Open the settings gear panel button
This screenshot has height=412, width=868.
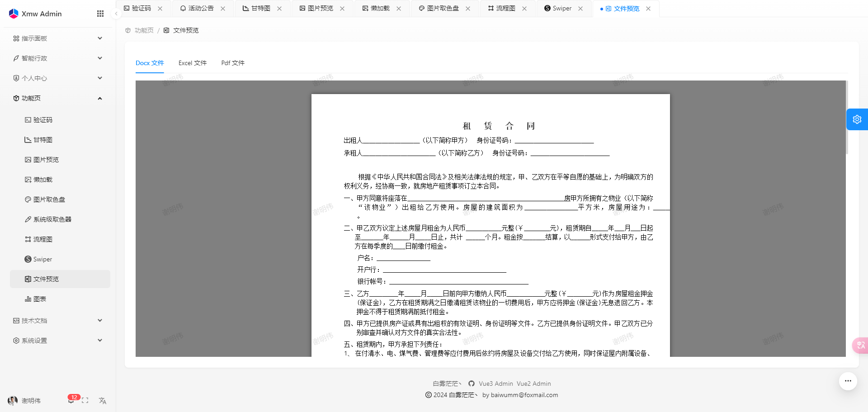[x=857, y=119]
